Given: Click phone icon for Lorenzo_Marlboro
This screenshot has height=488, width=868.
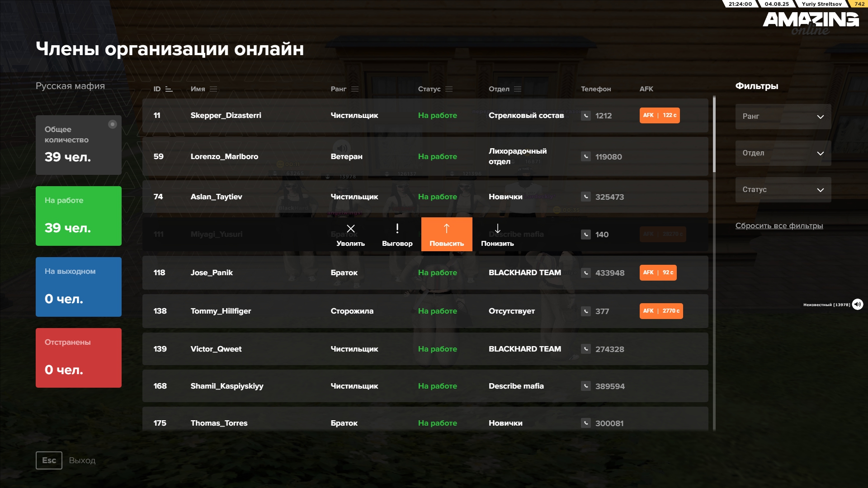Looking at the screenshot, I should (x=586, y=157).
